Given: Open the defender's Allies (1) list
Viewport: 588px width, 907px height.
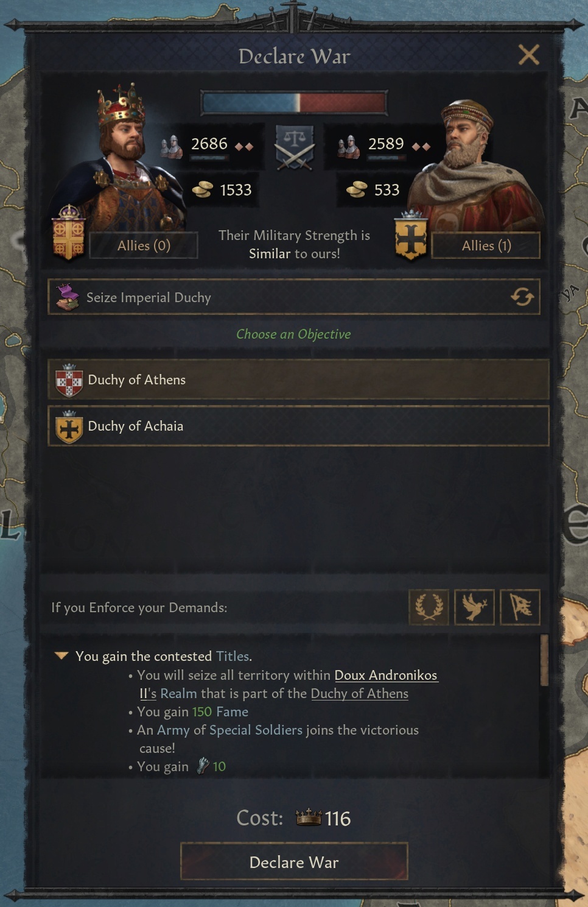Looking at the screenshot, I should 486,245.
